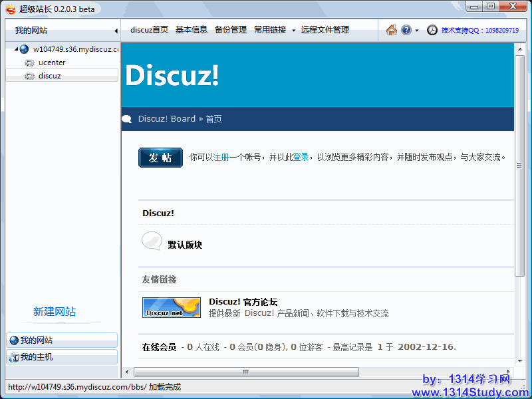Click the 注册 register link
Screen dimensions: 532x399
[221, 158]
